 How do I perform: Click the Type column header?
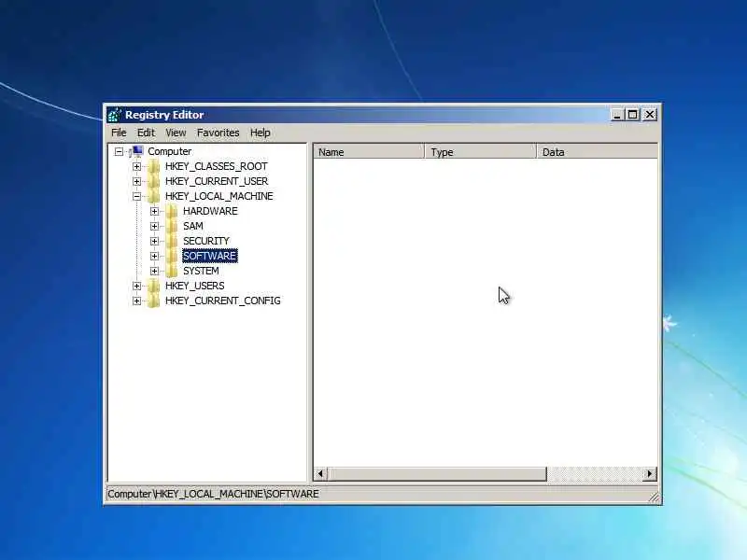[x=480, y=152]
